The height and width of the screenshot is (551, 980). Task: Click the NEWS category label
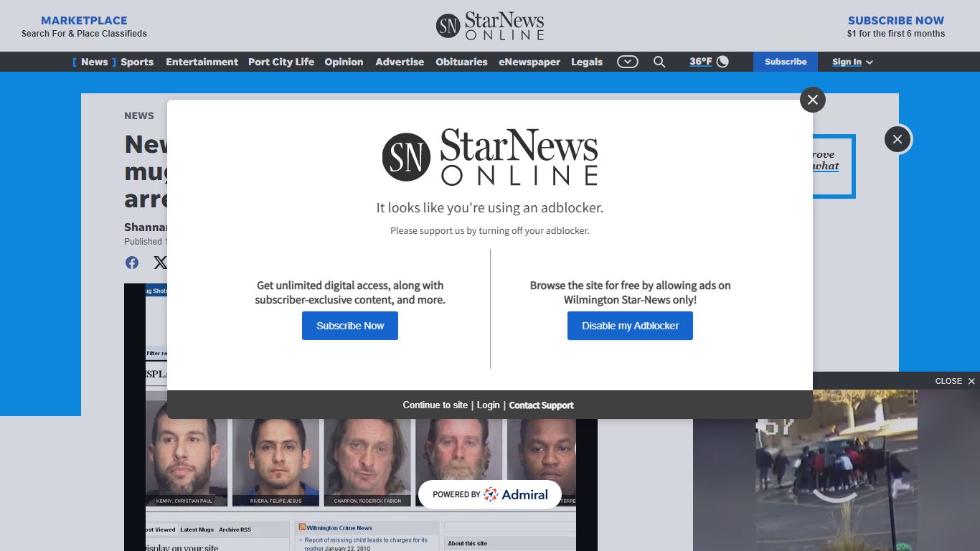tap(139, 116)
